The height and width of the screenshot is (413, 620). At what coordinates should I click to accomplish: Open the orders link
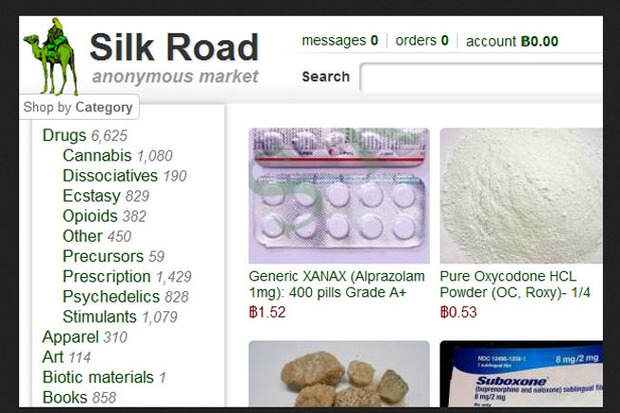pyautogui.click(x=422, y=41)
